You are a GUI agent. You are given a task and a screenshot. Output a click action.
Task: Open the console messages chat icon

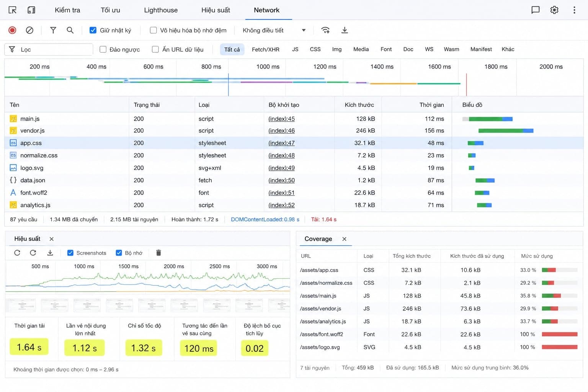click(x=536, y=10)
